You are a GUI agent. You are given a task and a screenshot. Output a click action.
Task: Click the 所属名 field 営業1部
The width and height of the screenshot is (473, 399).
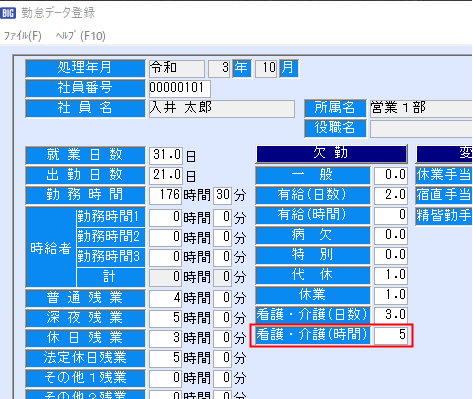(421, 109)
